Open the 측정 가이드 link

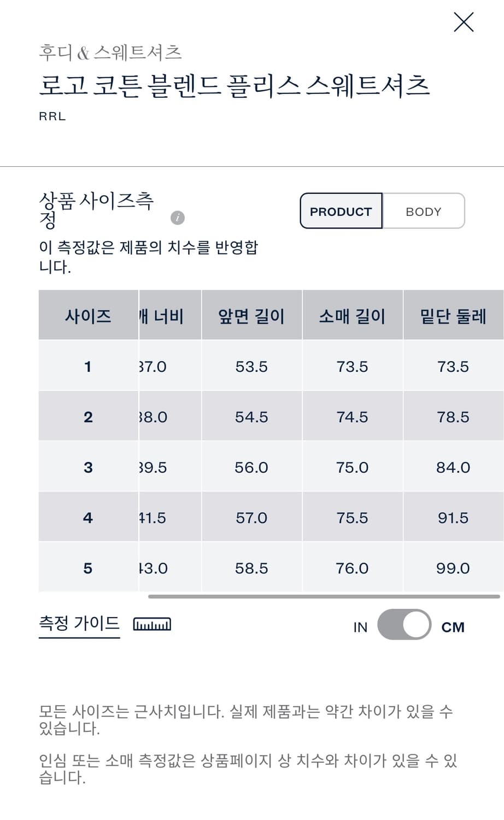tap(79, 624)
